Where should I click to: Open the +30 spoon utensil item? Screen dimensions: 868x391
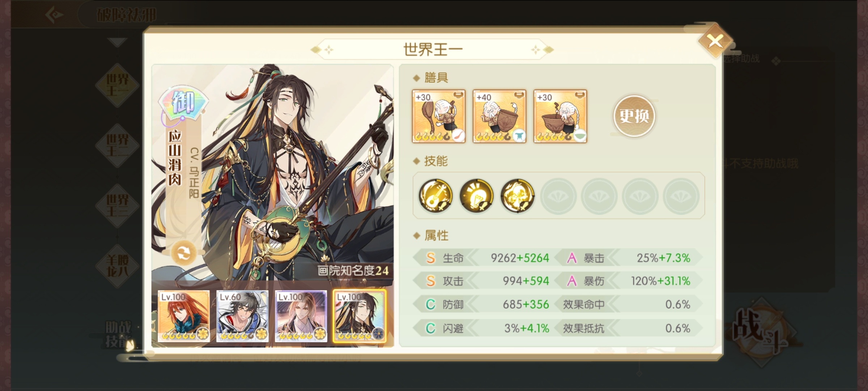coord(439,116)
